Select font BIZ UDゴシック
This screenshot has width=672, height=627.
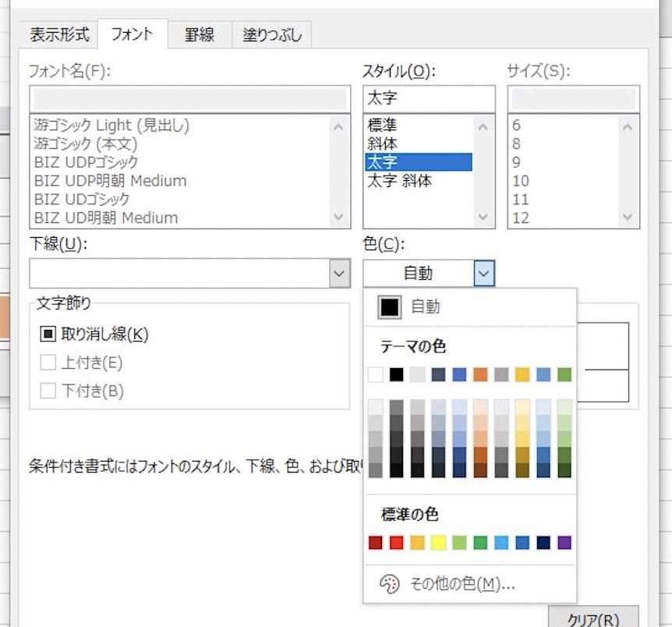click(x=81, y=199)
